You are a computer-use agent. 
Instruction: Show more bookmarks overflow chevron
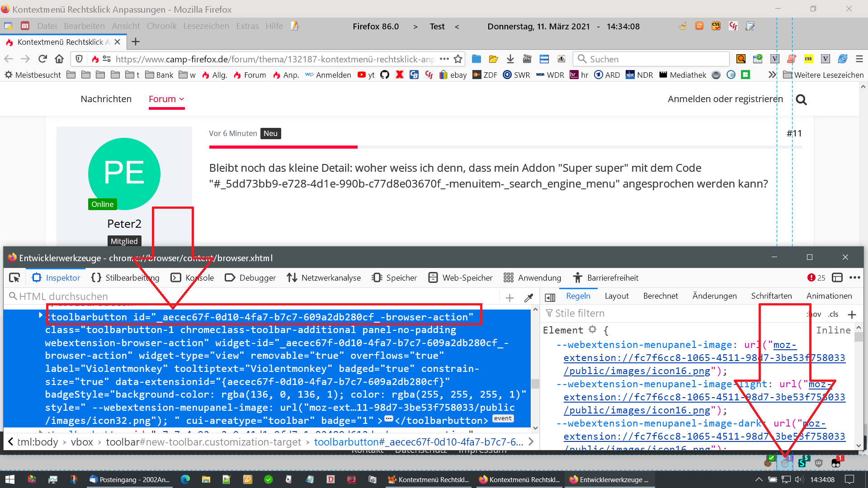tap(772, 75)
